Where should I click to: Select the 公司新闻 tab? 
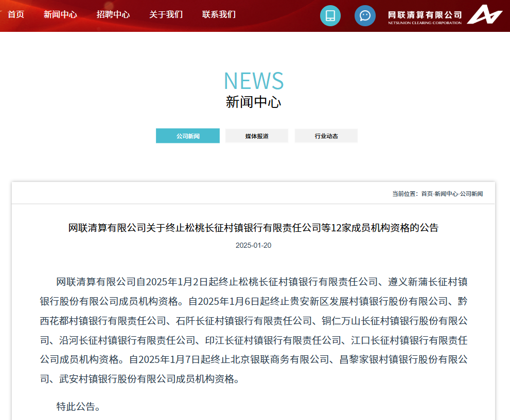click(188, 136)
